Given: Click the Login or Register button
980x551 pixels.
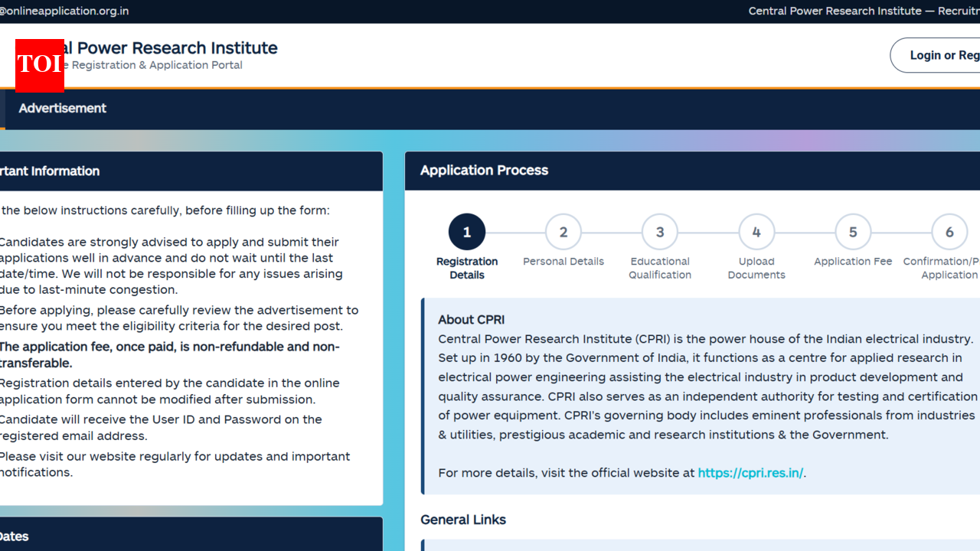Looking at the screenshot, I should pyautogui.click(x=935, y=55).
